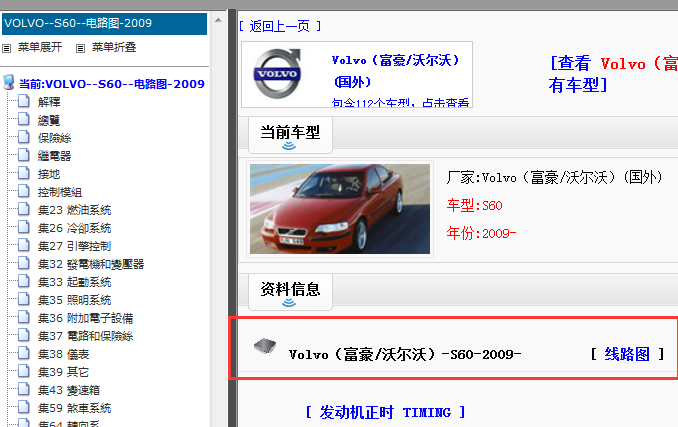Click the page icon next to 集39 其它

click(x=24, y=371)
